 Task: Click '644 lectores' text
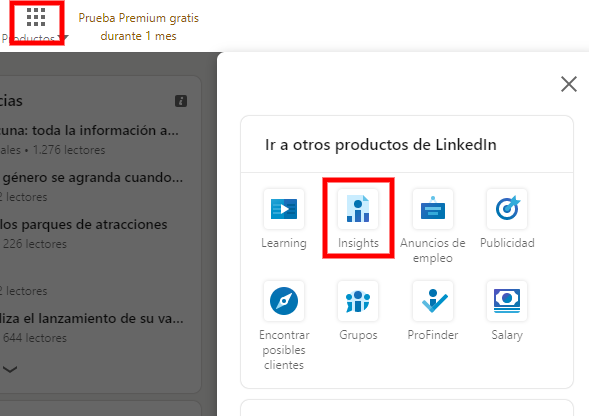(35, 338)
